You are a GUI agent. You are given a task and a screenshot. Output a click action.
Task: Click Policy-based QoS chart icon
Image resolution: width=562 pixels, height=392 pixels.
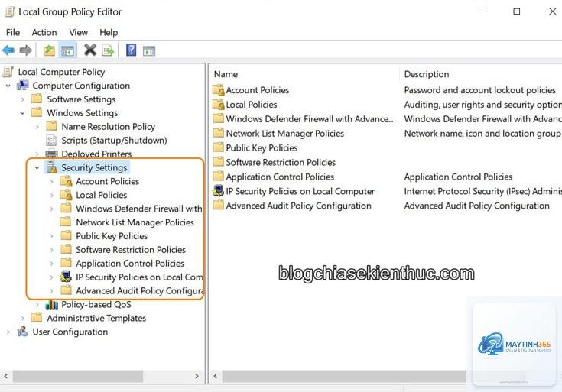[x=52, y=305]
